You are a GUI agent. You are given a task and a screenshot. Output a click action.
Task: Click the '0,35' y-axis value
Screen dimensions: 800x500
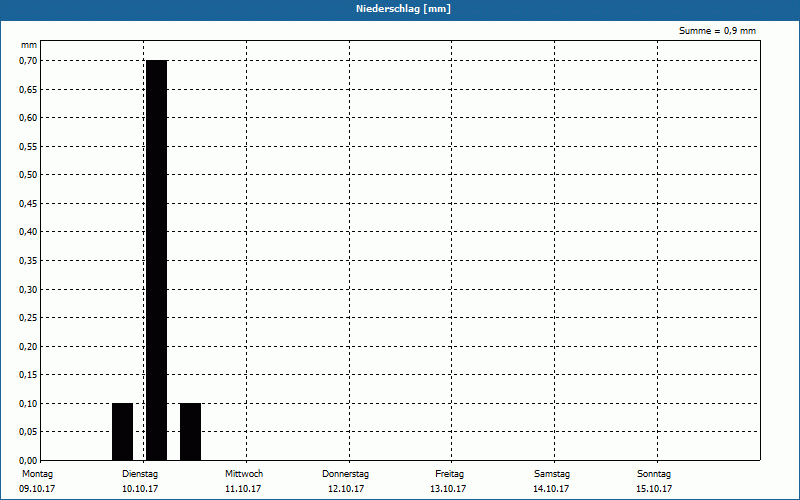(28, 261)
